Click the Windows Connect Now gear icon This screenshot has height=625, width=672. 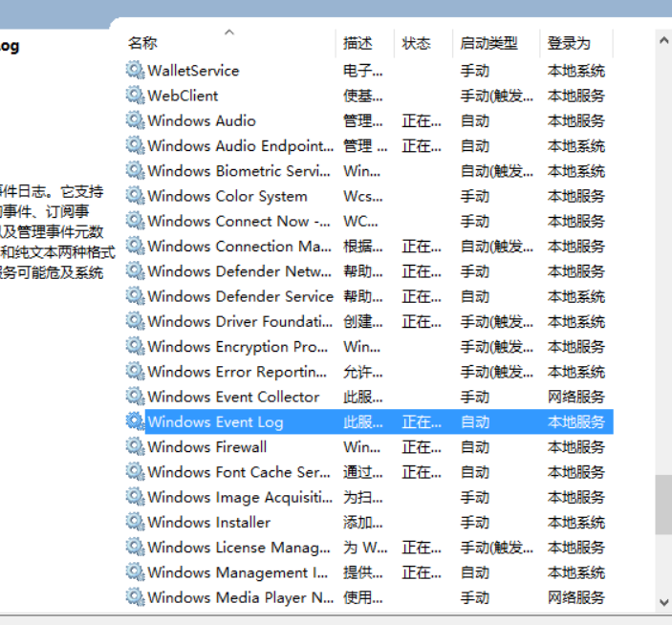pos(135,221)
